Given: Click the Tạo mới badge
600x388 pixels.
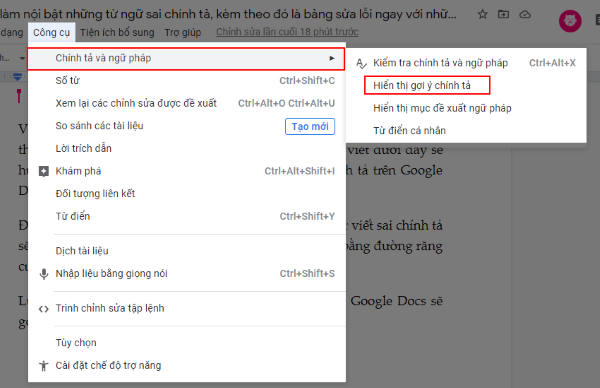Looking at the screenshot, I should tap(310, 127).
